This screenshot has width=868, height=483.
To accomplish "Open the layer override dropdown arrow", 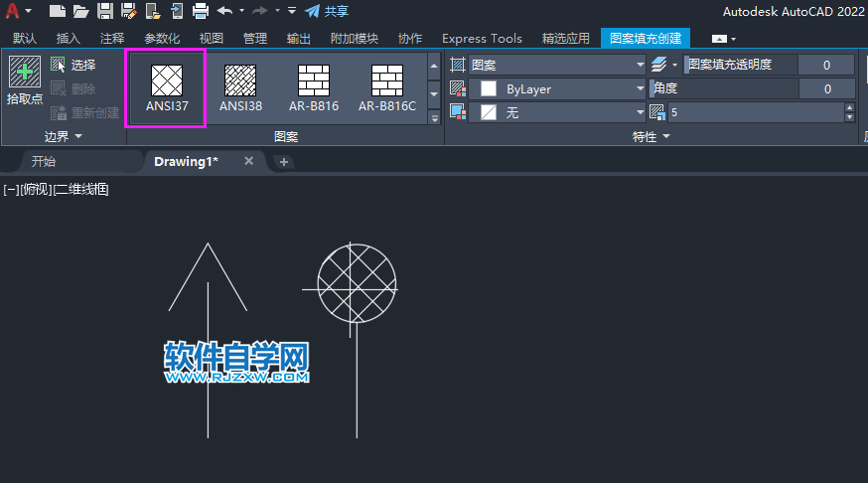I will [x=674, y=65].
